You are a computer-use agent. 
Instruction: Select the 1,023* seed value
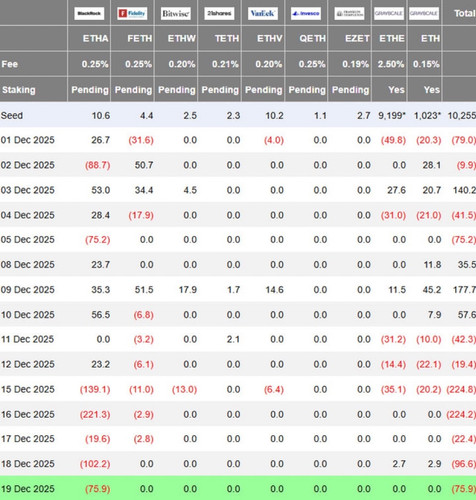(x=427, y=116)
